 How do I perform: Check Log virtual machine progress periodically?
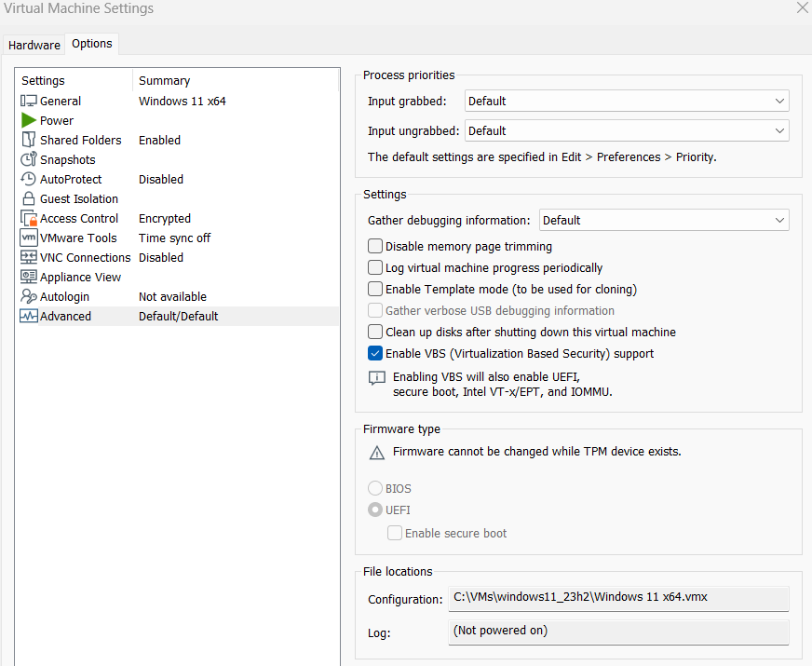click(x=375, y=267)
